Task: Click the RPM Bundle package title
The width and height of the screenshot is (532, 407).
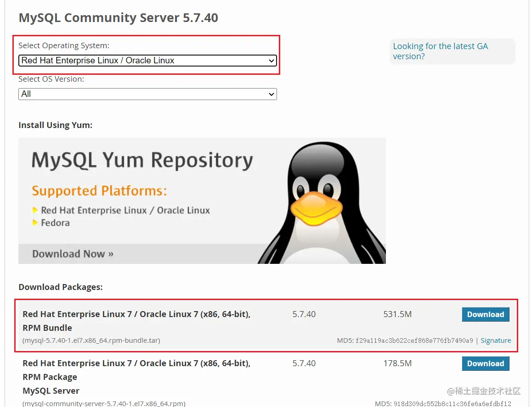Action: pos(136,321)
